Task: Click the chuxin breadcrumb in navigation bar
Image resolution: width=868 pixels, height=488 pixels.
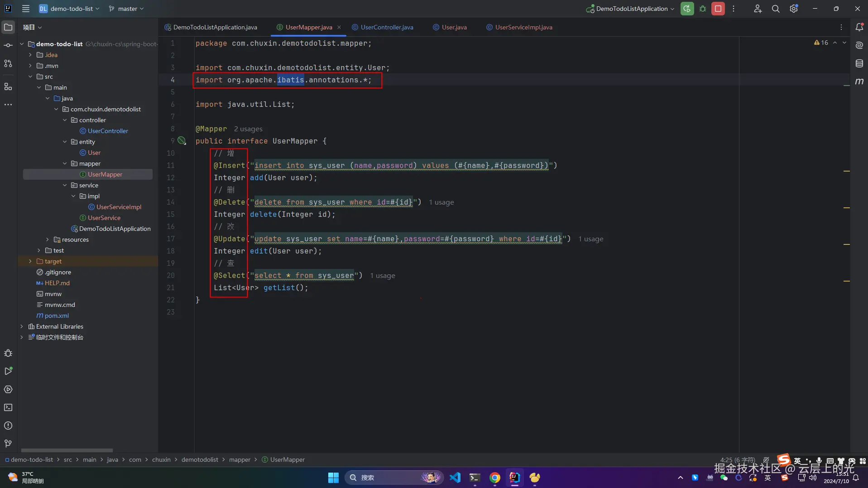Action: pyautogui.click(x=161, y=459)
